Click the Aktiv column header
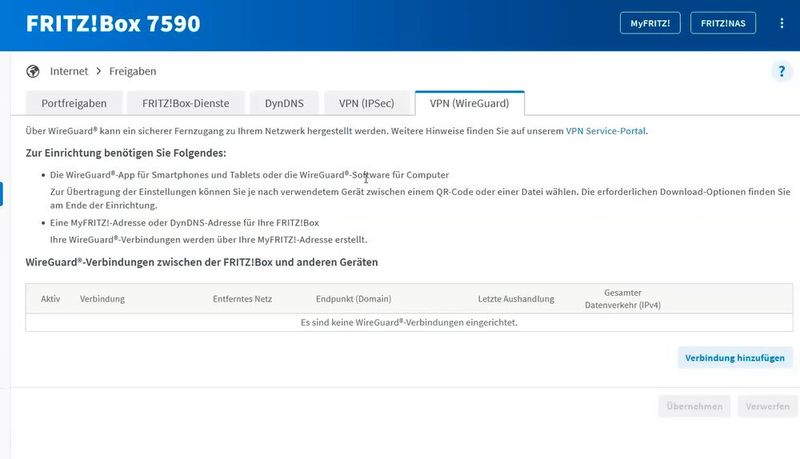Image resolution: width=800 pixels, height=459 pixels. 51,299
